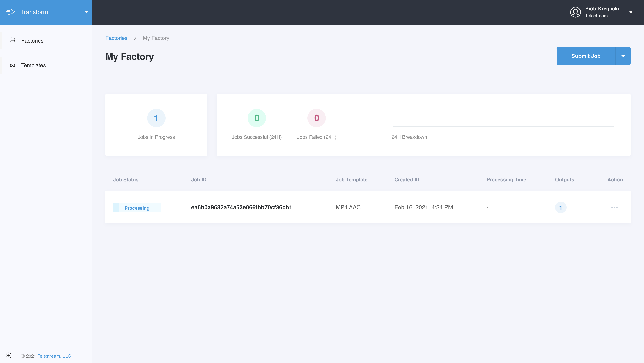Screen dimensions: 644x363
Task: Click the Processing status progress badge
Action: click(x=137, y=208)
